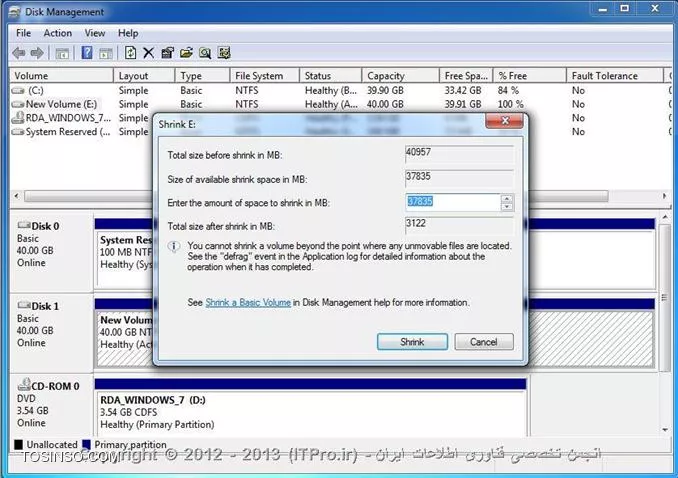Click the Disk Management title bar icon
Image resolution: width=678 pixels, height=478 pixels.
[14, 12]
